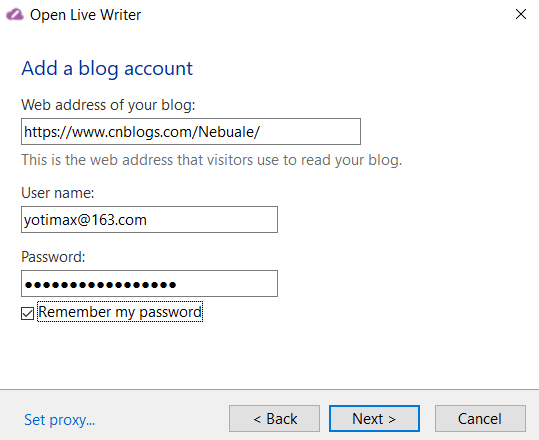The height and width of the screenshot is (440, 539).
Task: Click the 'Web address of your blog:' label
Action: pyautogui.click(x=108, y=105)
